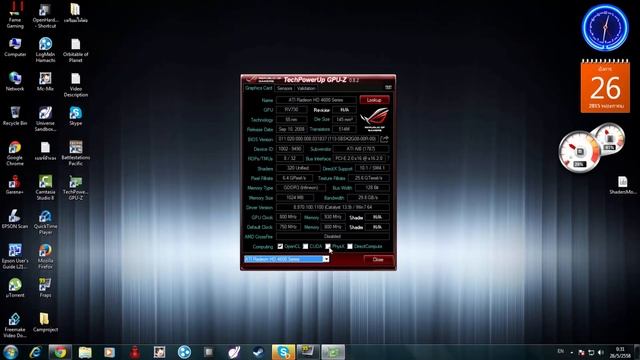
Task: Click the EN language indicator in taskbar
Action: pyautogui.click(x=560, y=351)
